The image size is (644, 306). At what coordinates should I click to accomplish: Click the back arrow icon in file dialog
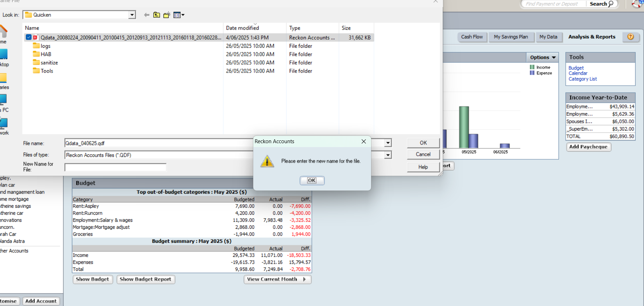(147, 15)
